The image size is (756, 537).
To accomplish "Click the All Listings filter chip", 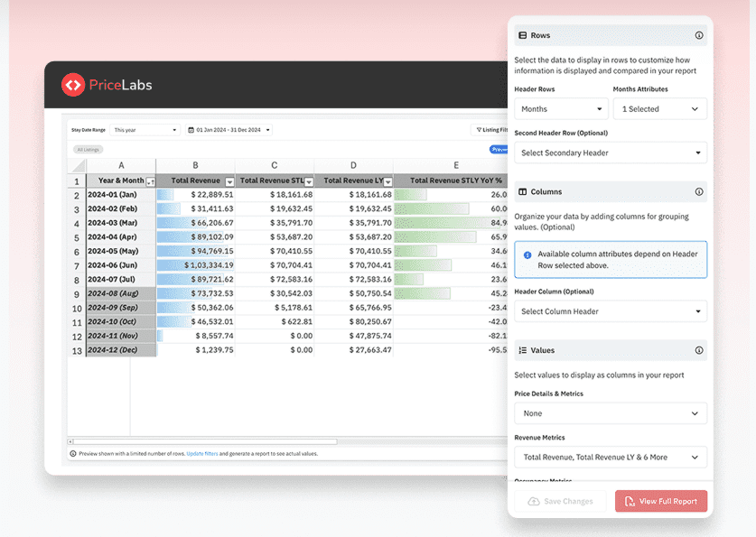I will coord(88,149).
